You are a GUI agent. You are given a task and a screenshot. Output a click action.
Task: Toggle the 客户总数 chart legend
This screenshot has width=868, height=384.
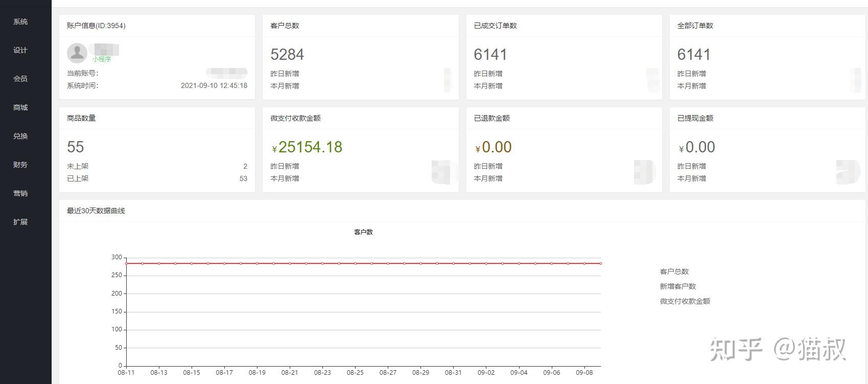[674, 272]
